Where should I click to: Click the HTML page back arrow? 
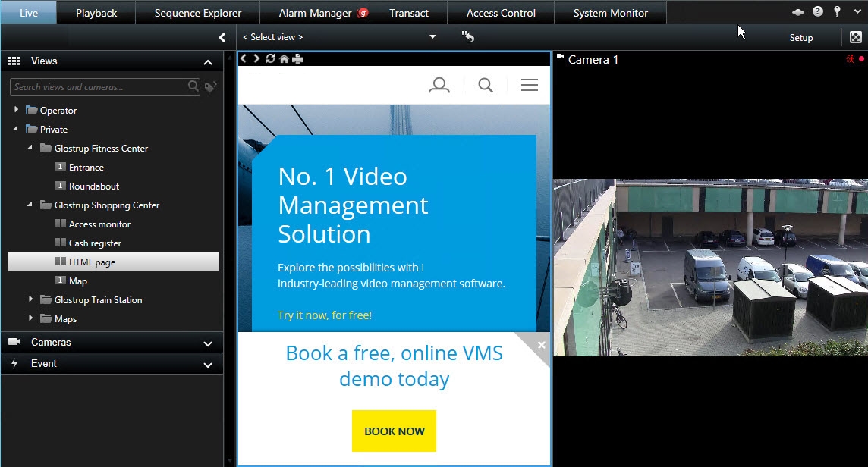244,59
